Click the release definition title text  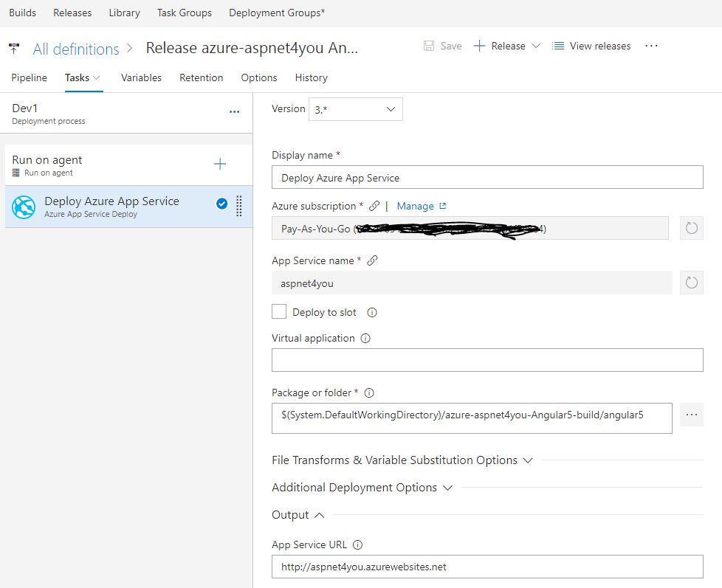click(x=252, y=48)
